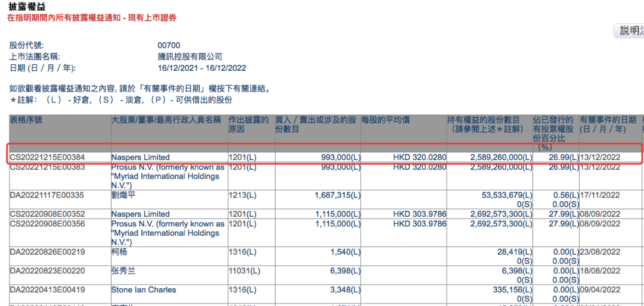Click shares held 335,156(L)

512,290
